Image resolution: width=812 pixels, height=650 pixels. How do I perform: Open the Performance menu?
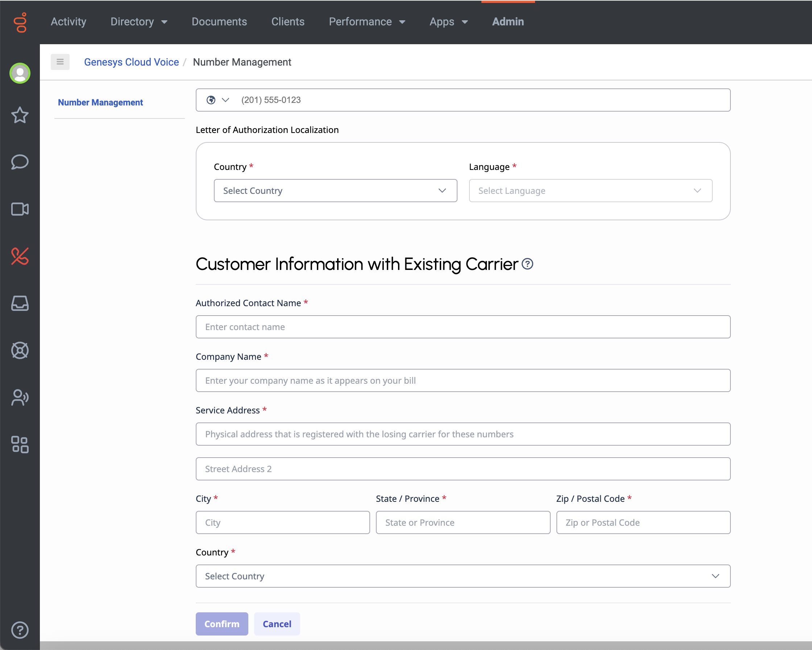tap(367, 22)
